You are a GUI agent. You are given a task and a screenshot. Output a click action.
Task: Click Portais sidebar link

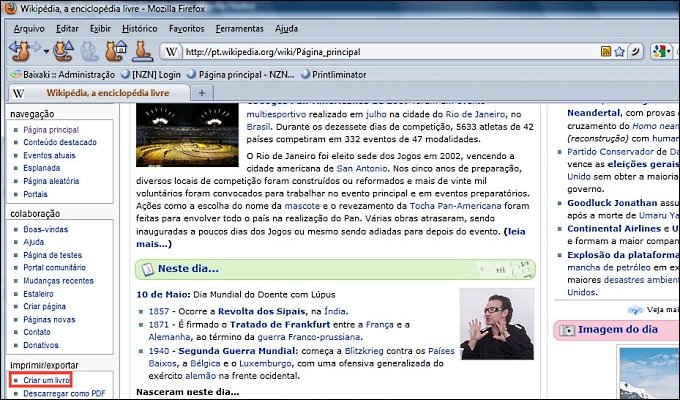(36, 194)
